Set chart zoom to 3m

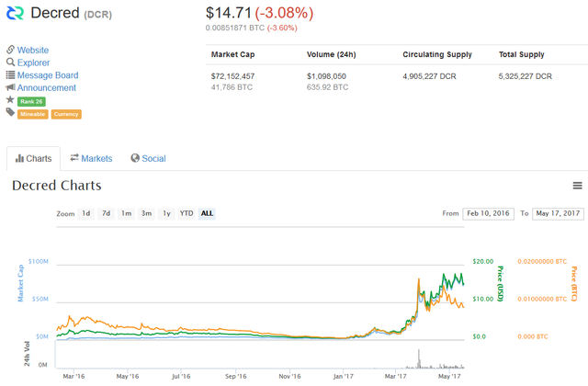tap(146, 213)
